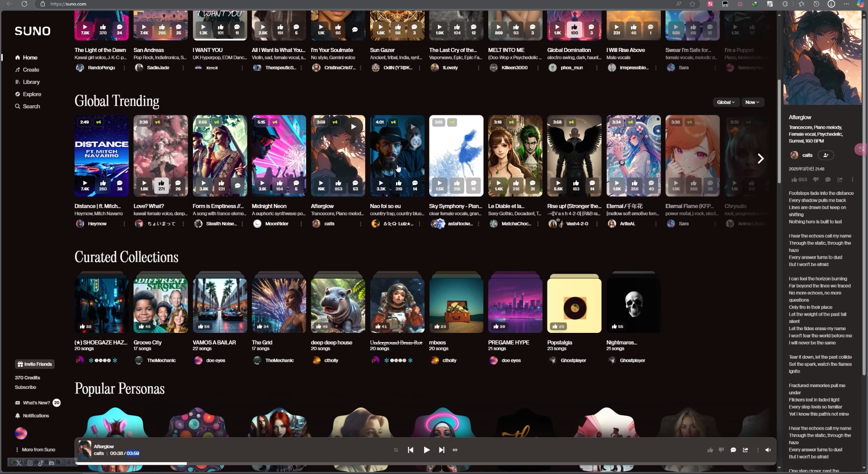This screenshot has width=868, height=474.
Task: Open the Explore section
Action: pos(28,94)
